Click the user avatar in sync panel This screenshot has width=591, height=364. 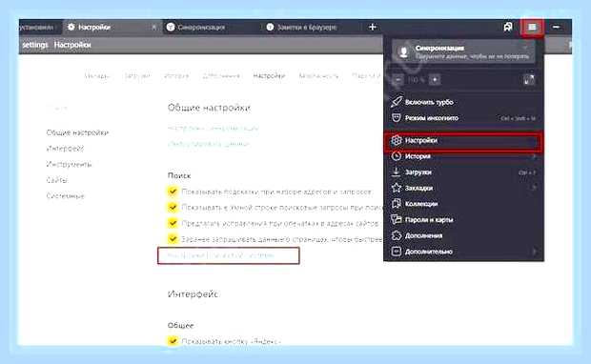403,52
